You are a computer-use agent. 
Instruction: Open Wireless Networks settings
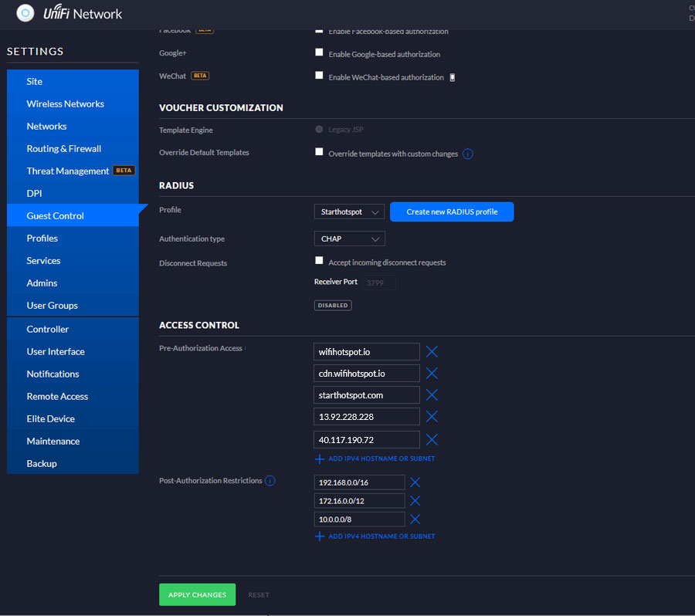66,104
